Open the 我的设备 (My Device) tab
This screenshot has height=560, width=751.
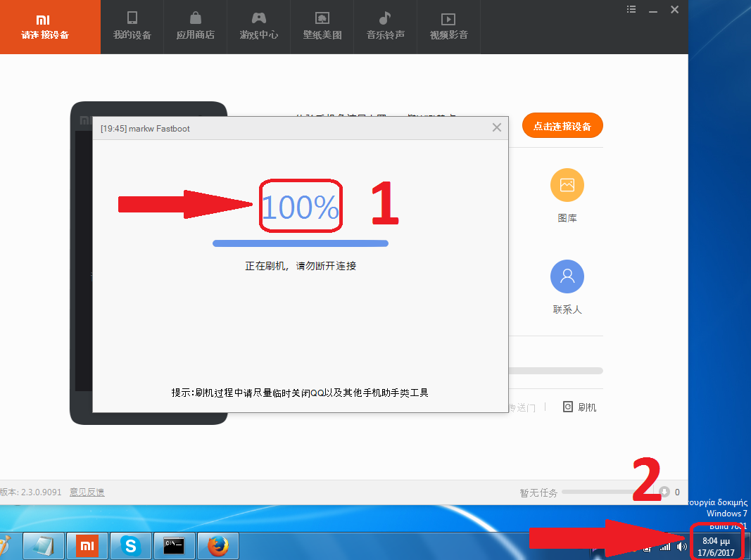tap(132, 26)
